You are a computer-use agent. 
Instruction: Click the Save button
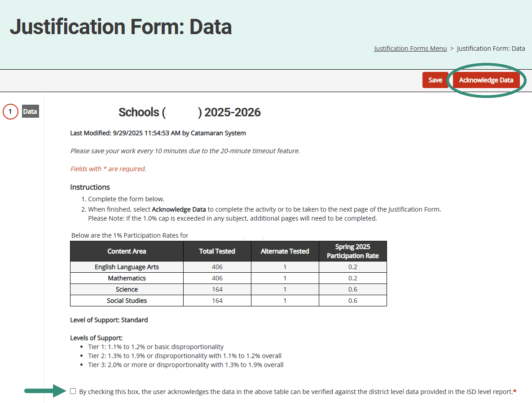click(435, 80)
